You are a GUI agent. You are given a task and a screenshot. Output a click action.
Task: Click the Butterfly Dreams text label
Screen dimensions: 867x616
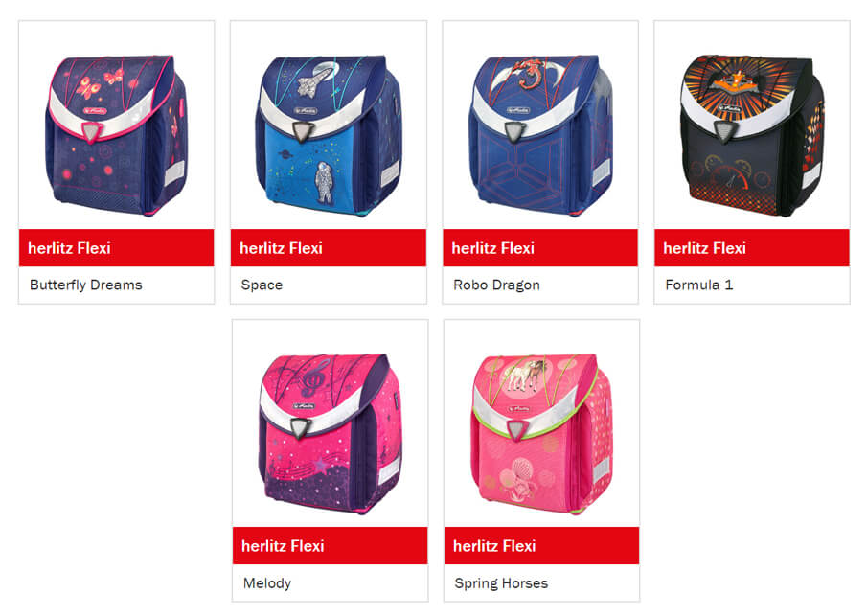coord(85,285)
